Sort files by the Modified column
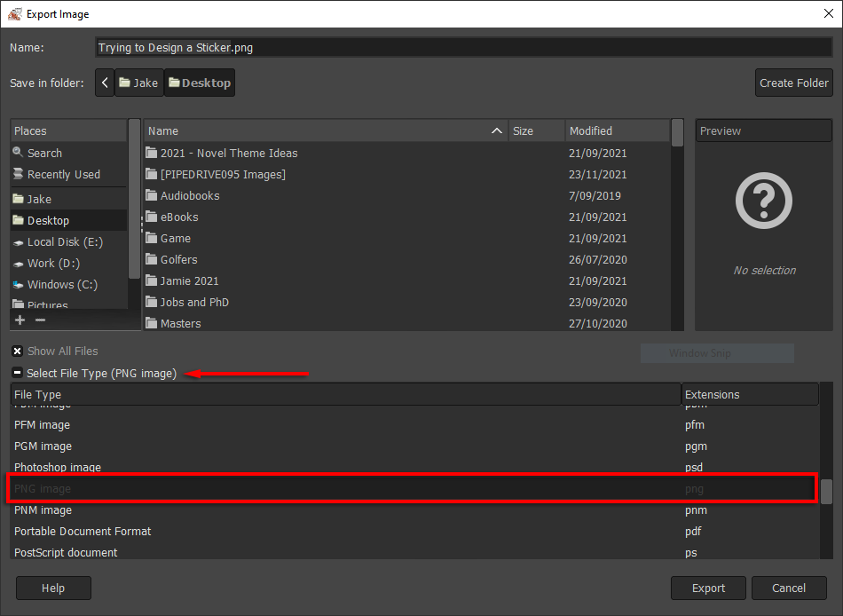Screen dimensions: 843x616 [617, 131]
